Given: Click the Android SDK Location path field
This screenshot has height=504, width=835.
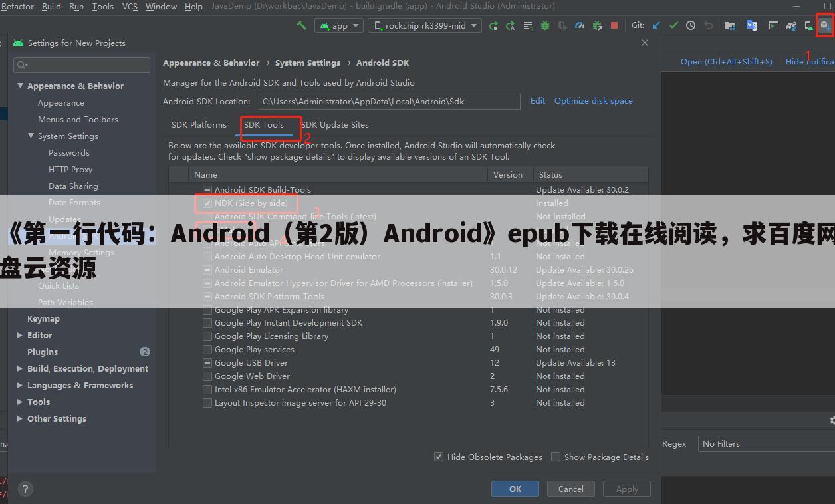Looking at the screenshot, I should 390,102.
